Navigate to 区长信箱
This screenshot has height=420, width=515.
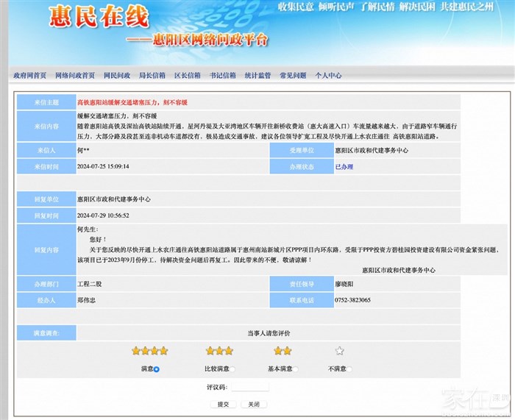[x=188, y=76]
